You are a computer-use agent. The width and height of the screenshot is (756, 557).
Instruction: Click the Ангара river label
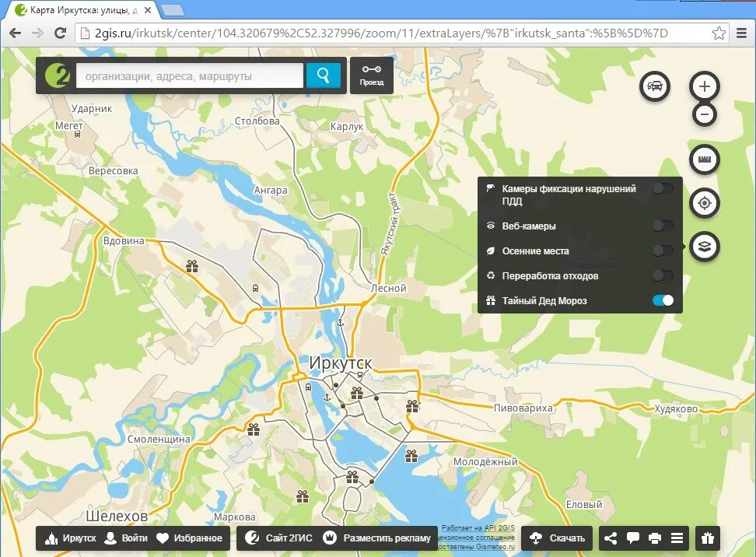point(271,190)
